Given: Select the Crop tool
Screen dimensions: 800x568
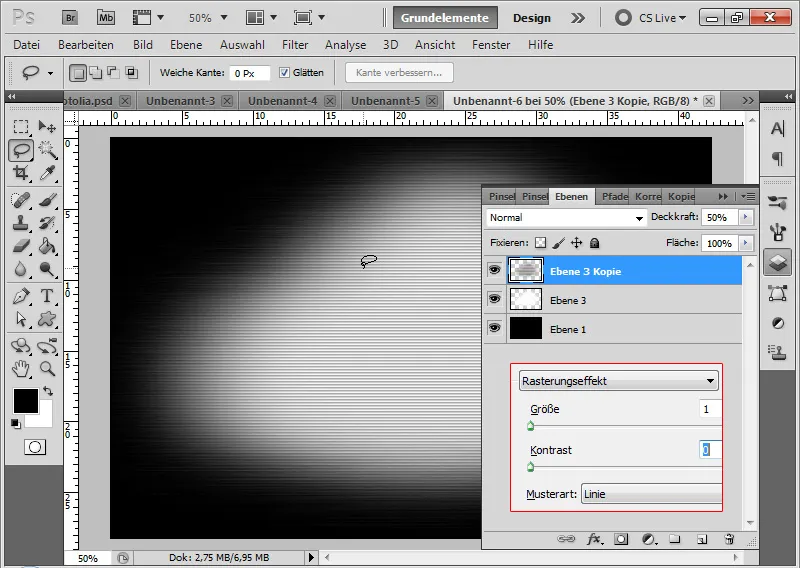Looking at the screenshot, I should pyautogui.click(x=21, y=174).
